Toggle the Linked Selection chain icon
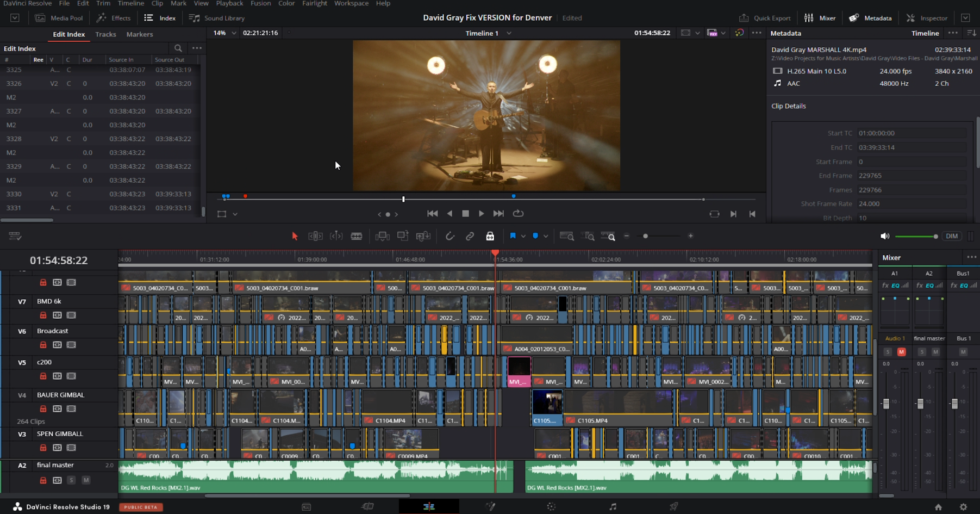 pos(470,236)
